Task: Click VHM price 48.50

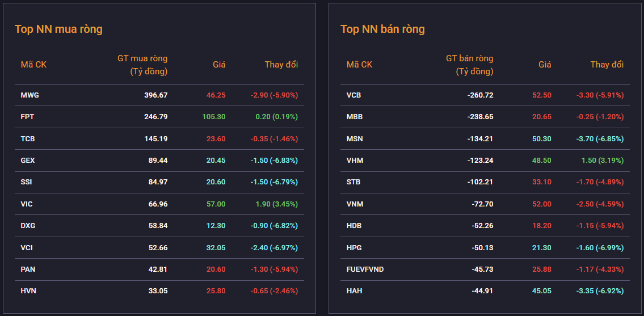Action: point(542,160)
